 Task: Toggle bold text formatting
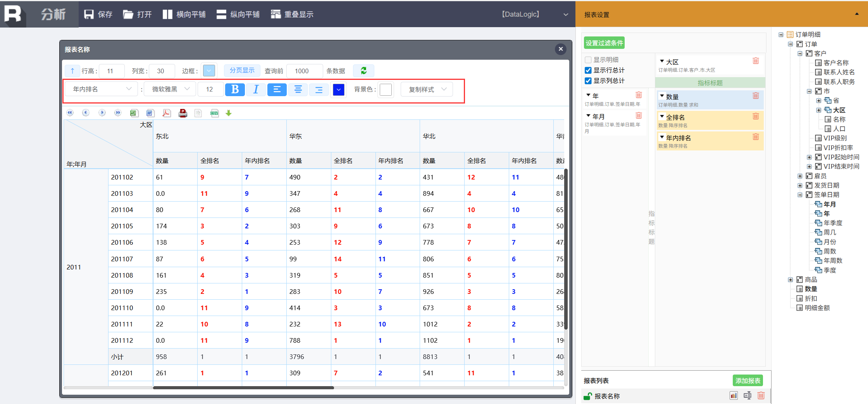pos(235,90)
